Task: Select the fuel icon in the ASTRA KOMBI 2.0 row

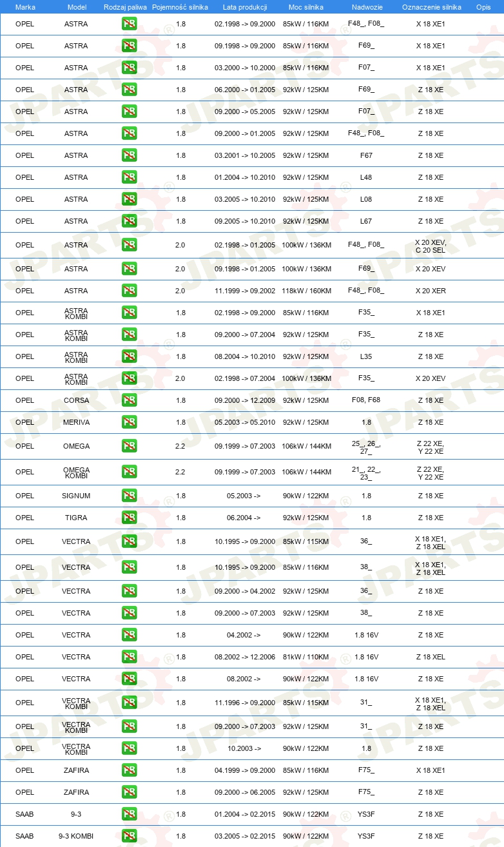Action: tap(129, 378)
